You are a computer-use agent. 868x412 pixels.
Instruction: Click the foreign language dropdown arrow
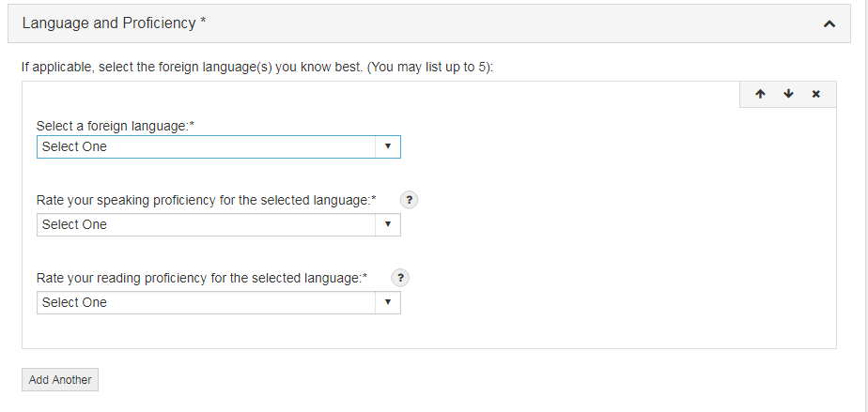coord(388,146)
